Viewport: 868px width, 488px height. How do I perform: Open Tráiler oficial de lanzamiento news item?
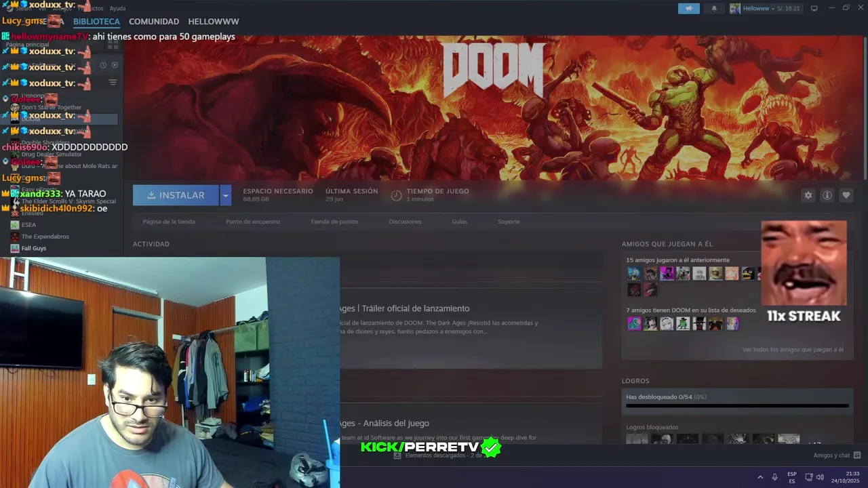pyautogui.click(x=405, y=308)
